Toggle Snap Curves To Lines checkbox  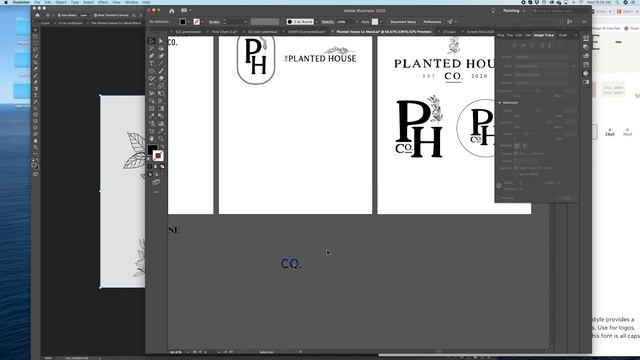pos(516,168)
